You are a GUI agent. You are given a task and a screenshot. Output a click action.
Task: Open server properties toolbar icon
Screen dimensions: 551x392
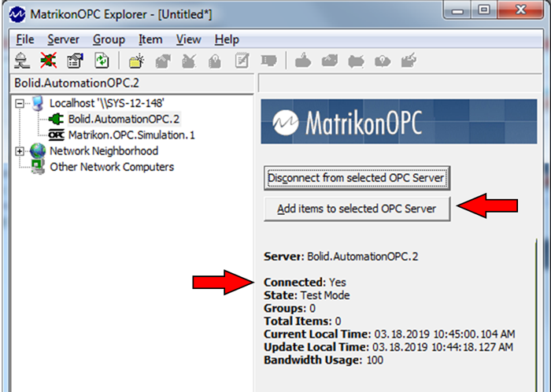[x=75, y=59]
